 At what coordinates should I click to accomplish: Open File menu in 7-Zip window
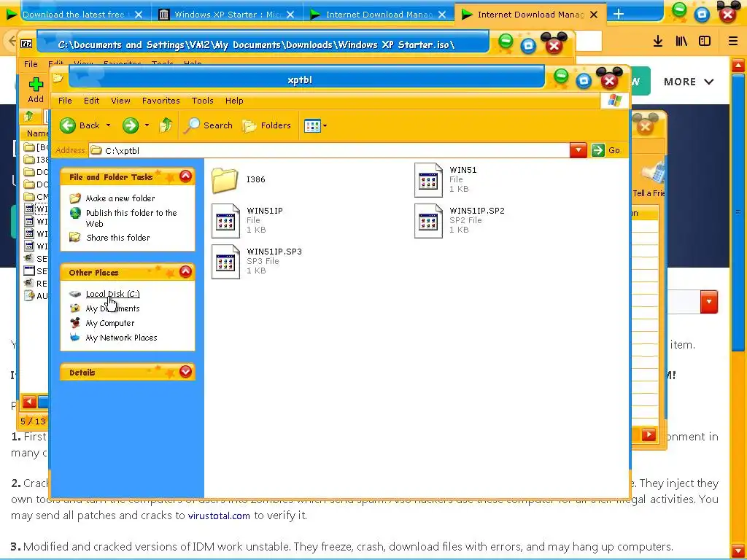[31, 64]
